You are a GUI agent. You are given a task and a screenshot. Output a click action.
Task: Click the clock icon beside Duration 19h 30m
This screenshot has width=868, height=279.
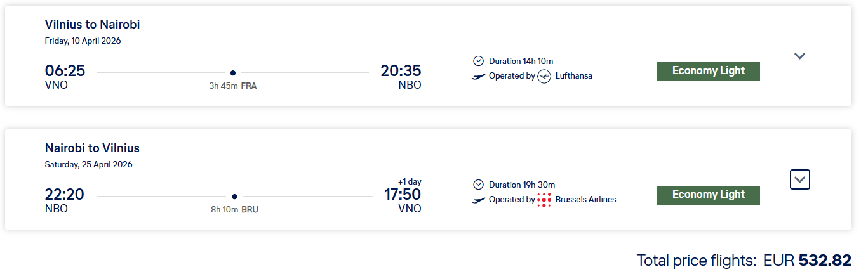pyautogui.click(x=479, y=185)
